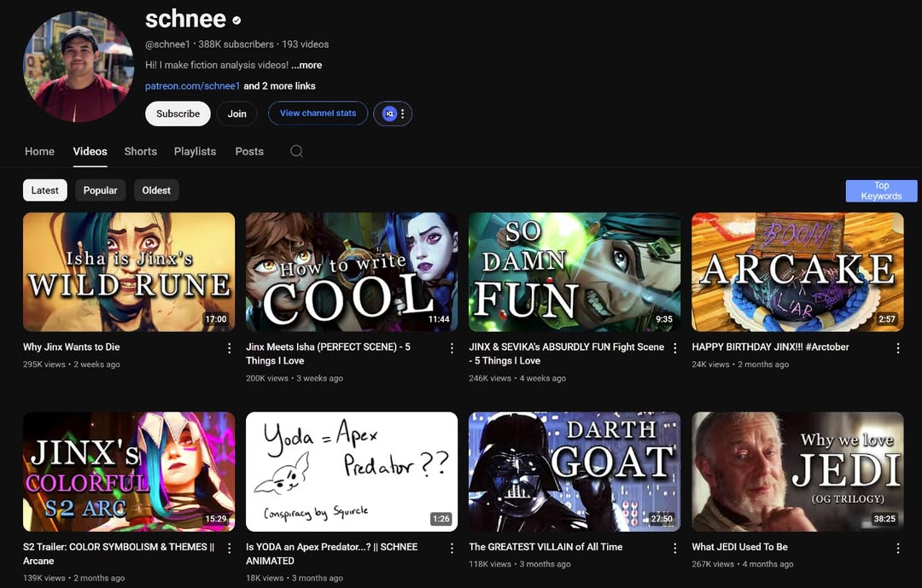Open title 'What JEDI Used To Be'
This screenshot has height=588, width=922.
[x=739, y=547]
